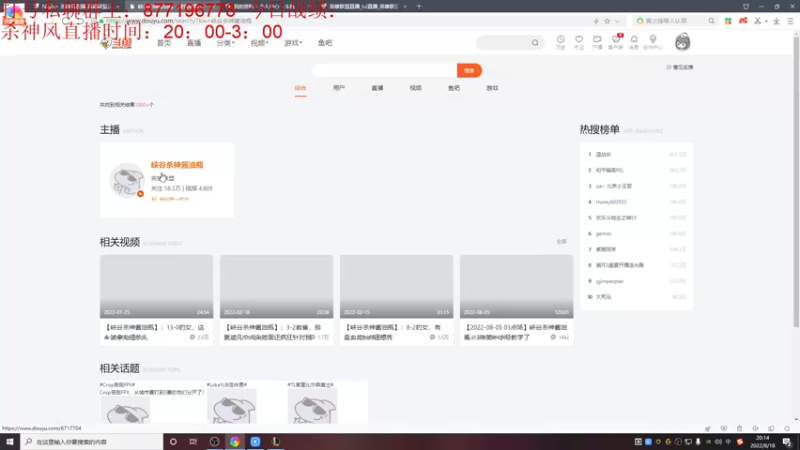
Task: Open the 首页 home menu item
Action: tap(164, 43)
